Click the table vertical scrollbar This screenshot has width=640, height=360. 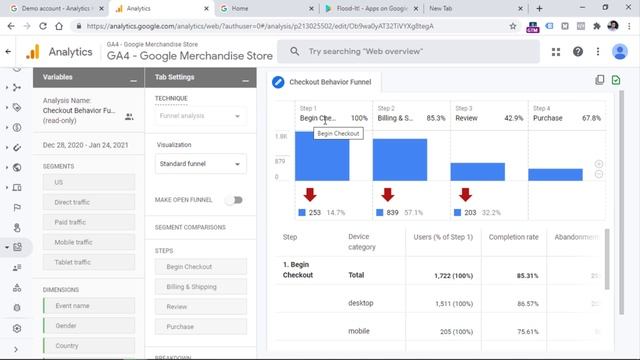pyautogui.click(x=607, y=260)
